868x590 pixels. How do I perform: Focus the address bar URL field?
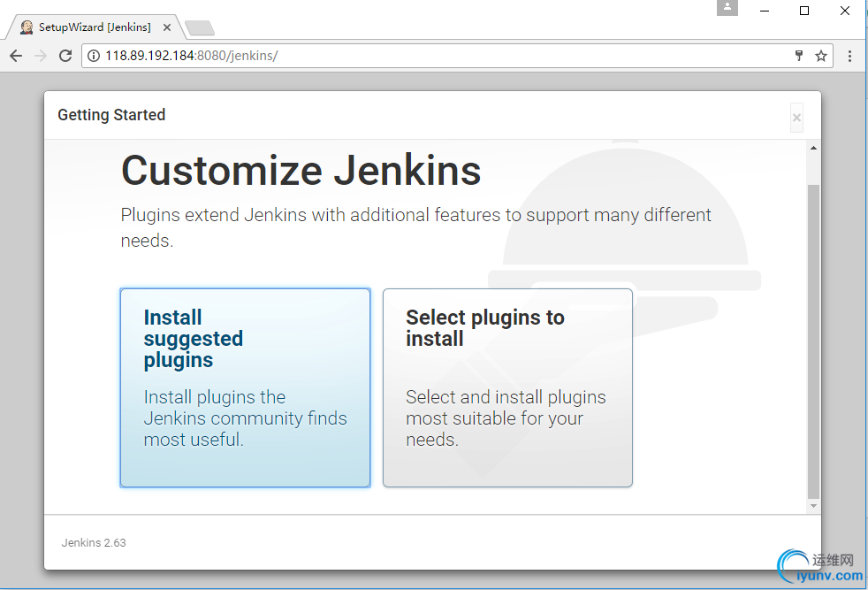click(x=442, y=56)
